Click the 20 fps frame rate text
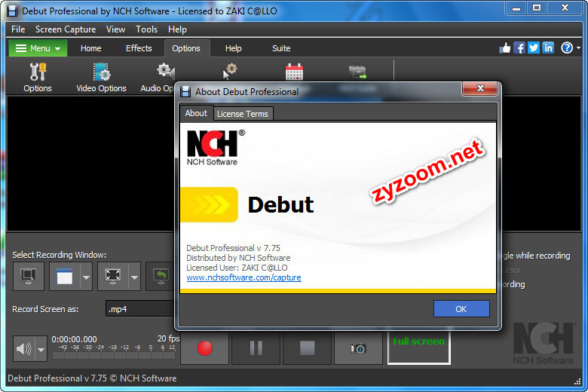588x392 pixels. coord(168,338)
